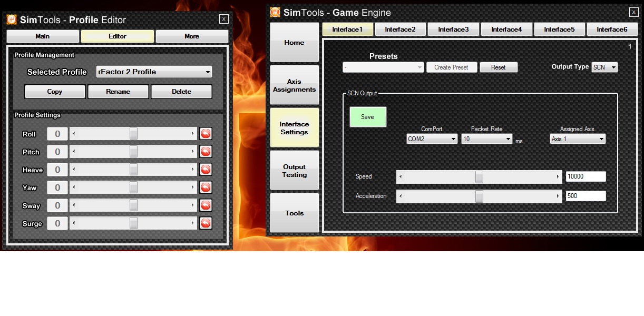This screenshot has width=644, height=316.
Task: Close the Profile Editor window
Action: tap(224, 19)
